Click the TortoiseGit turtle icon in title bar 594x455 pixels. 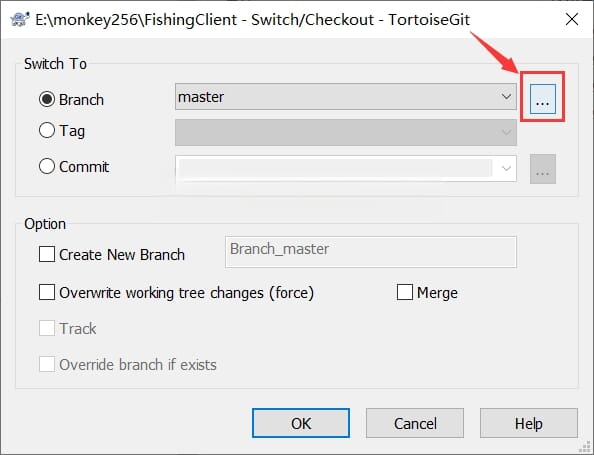pyautogui.click(x=20, y=20)
